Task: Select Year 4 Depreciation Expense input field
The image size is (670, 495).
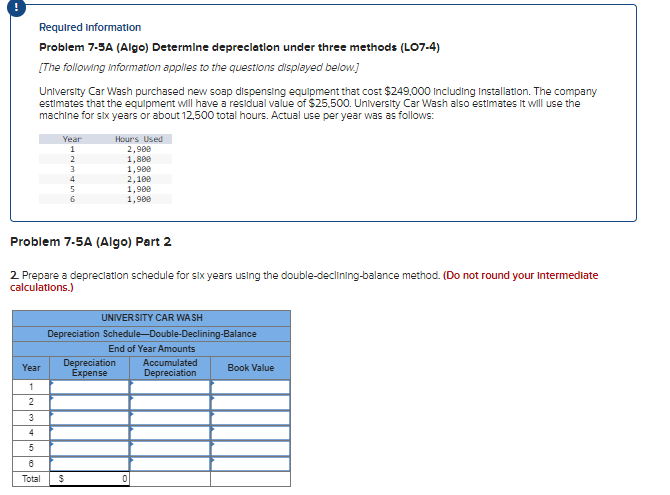Action: click(89, 433)
